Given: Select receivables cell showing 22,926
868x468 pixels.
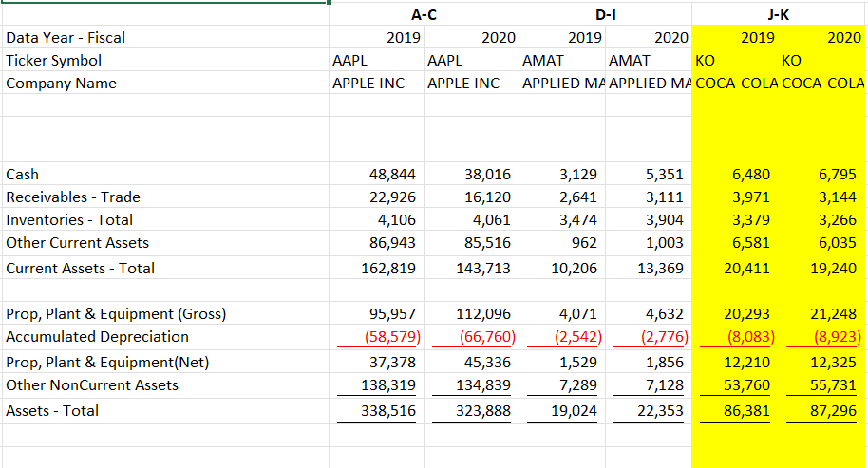Looking at the screenshot, I should point(376,197).
